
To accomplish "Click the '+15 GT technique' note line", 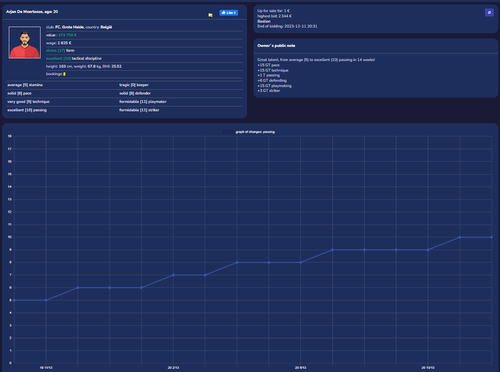I will (x=273, y=70).
